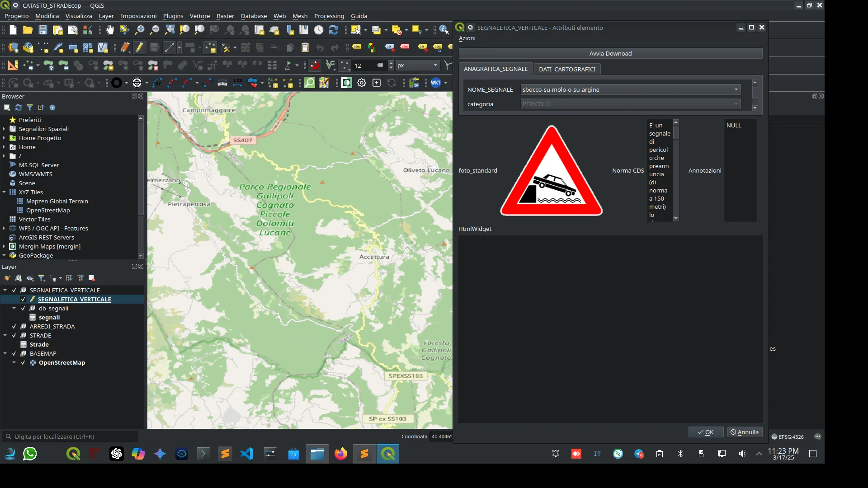Click the Identify Features tool
The image size is (868, 488).
443,30
